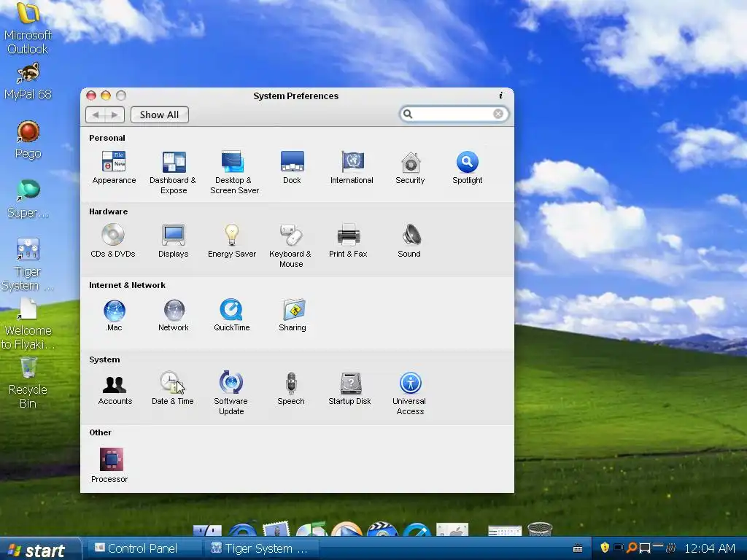This screenshot has width=747, height=560.
Task: Click the Apple logo folder dock icon
Action: [452, 529]
